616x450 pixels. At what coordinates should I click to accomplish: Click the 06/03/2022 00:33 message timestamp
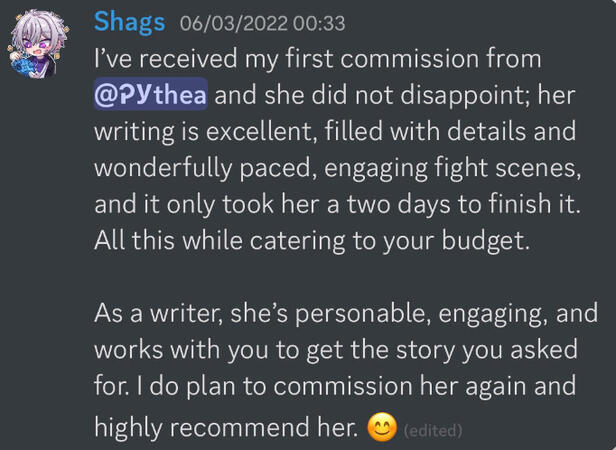tap(256, 23)
